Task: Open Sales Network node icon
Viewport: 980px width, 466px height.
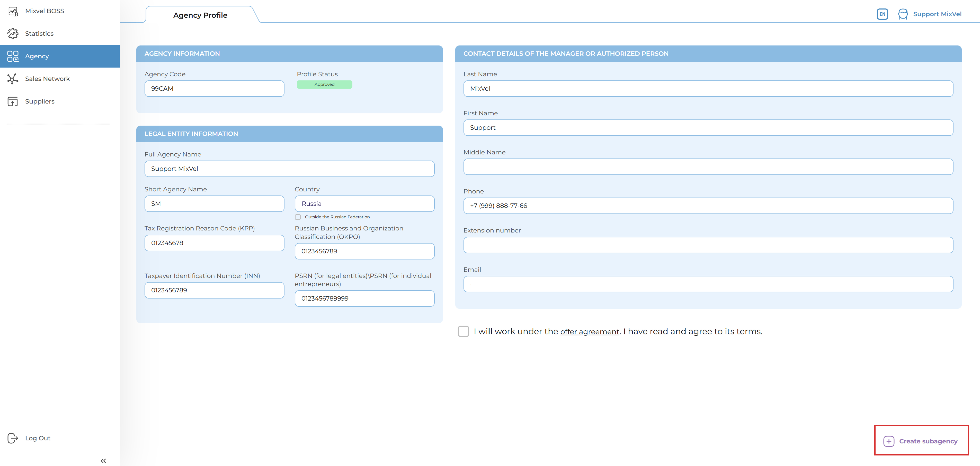Action: [x=13, y=79]
